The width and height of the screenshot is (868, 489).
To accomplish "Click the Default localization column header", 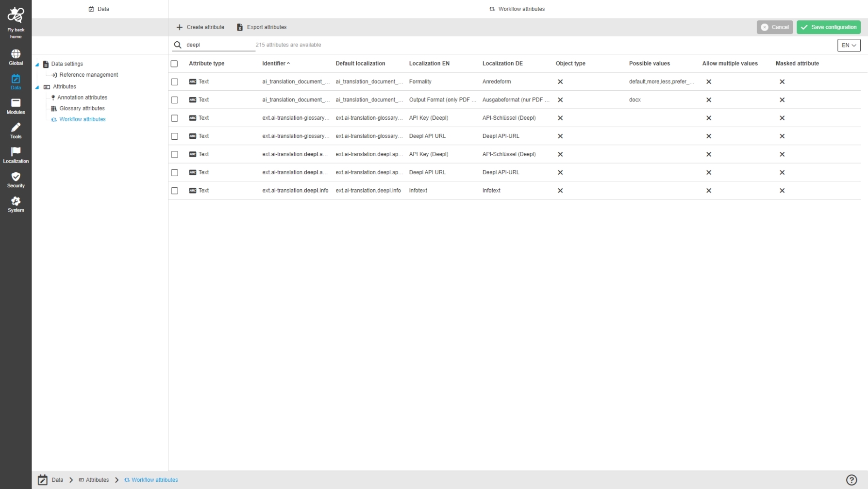I will point(360,64).
